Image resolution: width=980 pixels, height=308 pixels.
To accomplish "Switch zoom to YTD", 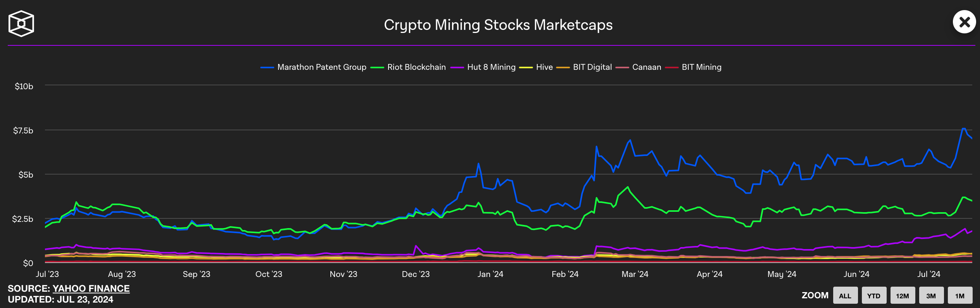I will (x=874, y=295).
